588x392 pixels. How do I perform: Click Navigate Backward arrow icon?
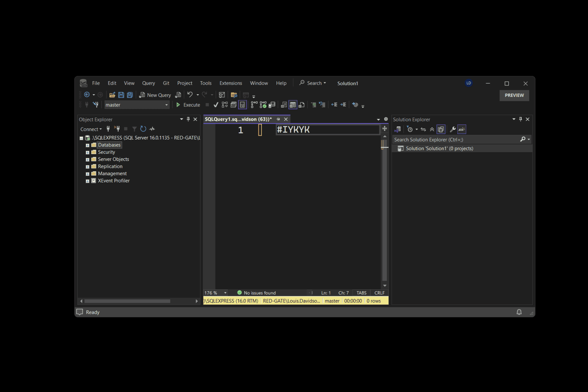tap(87, 95)
